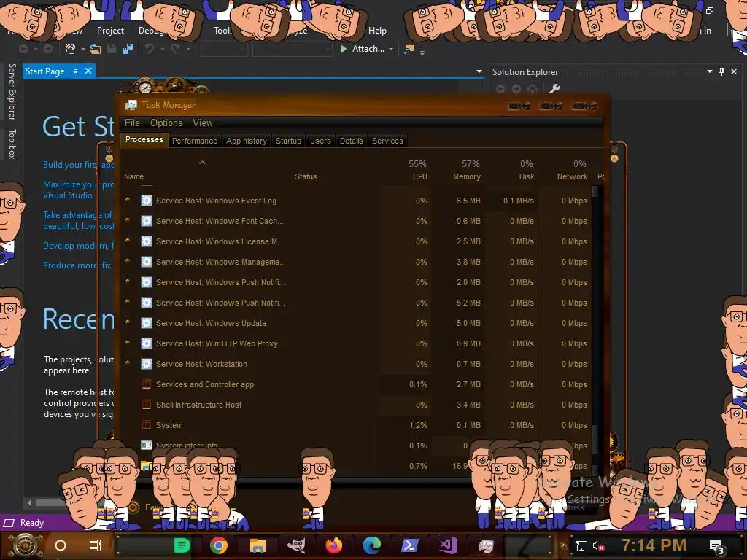Screen dimensions: 747x560
Task: Launch Microsoft Edge from the taskbar
Action: tap(371, 545)
